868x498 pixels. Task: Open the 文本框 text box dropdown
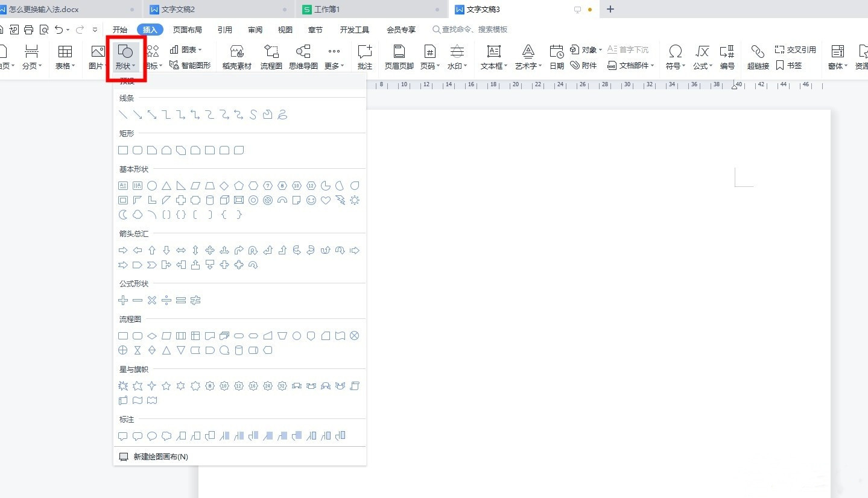494,57
